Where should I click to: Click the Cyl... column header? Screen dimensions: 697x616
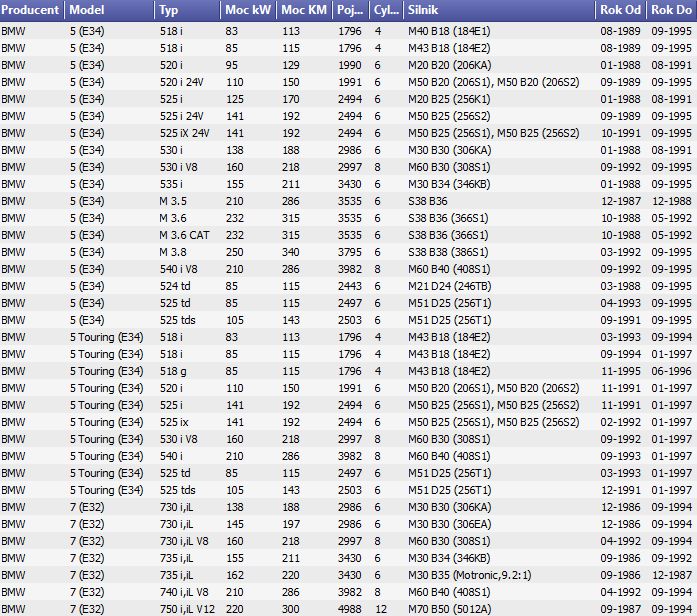(x=386, y=10)
